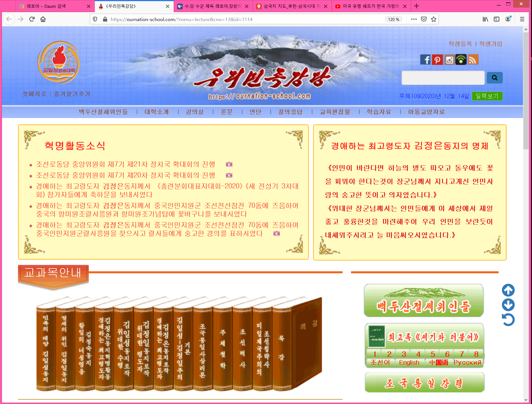Go back to the previous page
Screen dimensions: 532x404
point(9,19)
